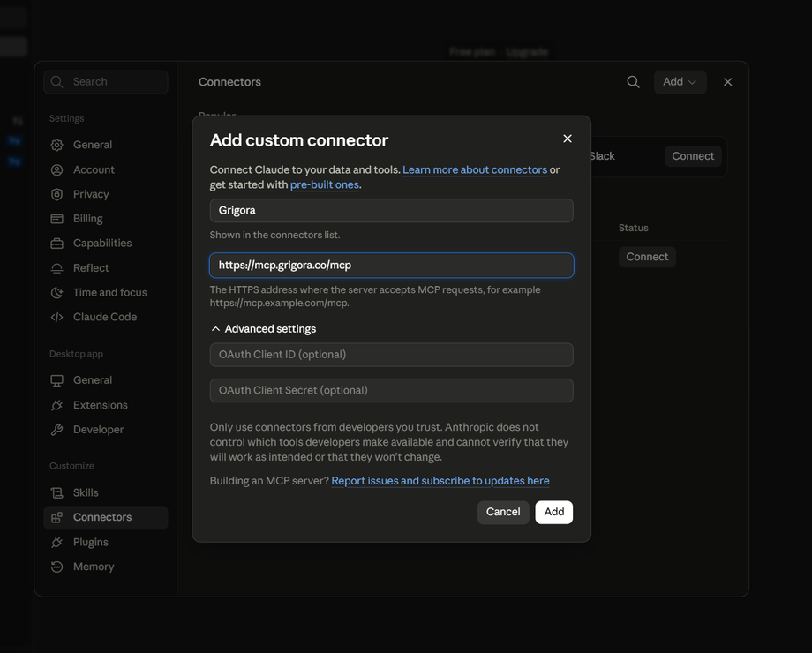Open Extensions plug icon

[57, 405]
